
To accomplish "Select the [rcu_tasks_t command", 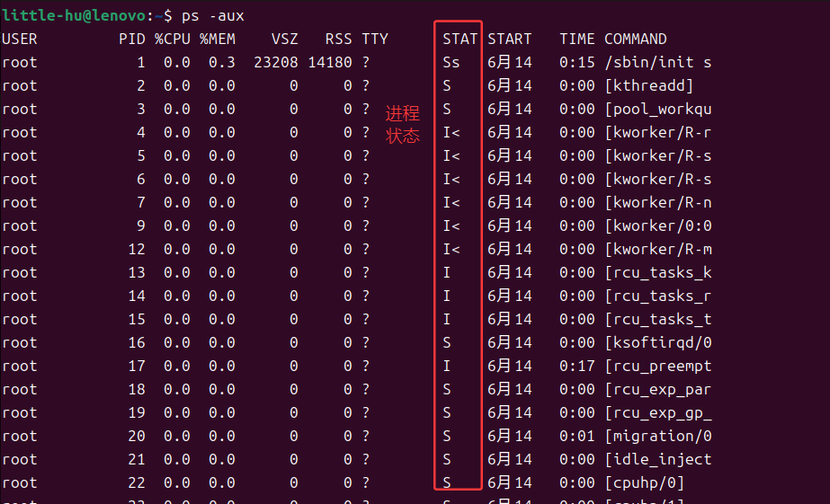I will (658, 319).
